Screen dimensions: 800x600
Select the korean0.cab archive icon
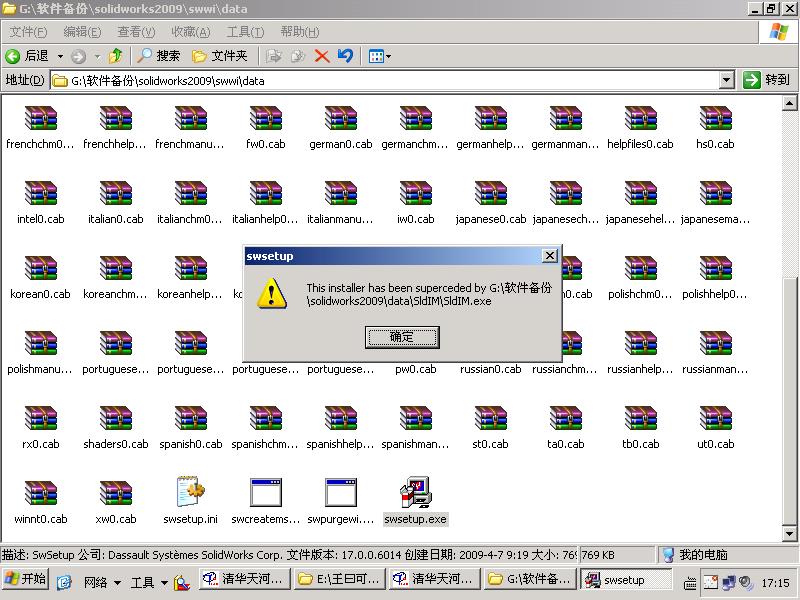point(41,268)
